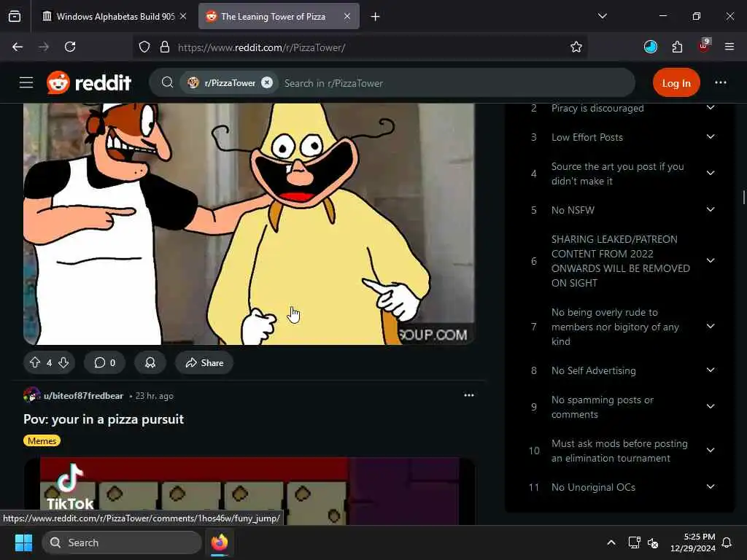Image resolution: width=747 pixels, height=560 pixels.
Task: Give an award to the post
Action: click(x=150, y=363)
